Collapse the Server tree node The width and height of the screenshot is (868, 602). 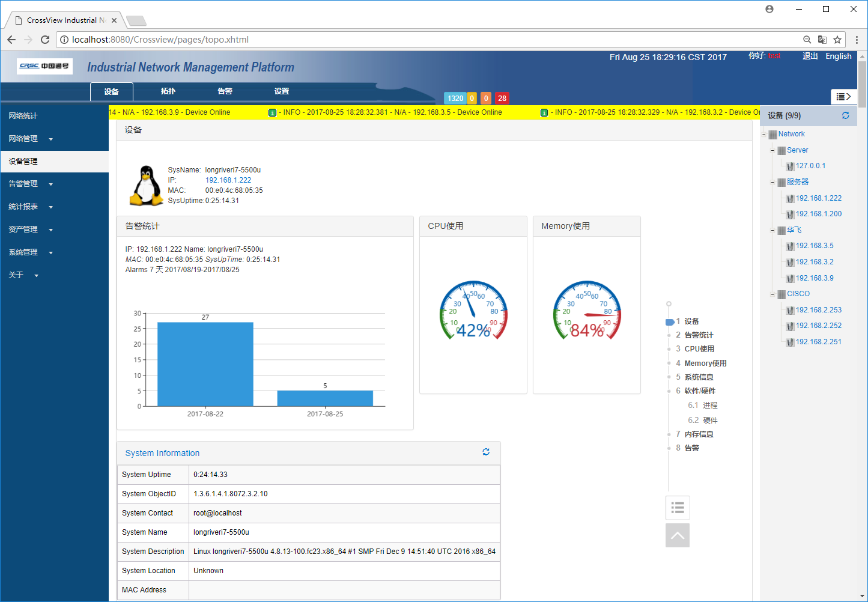click(x=772, y=150)
